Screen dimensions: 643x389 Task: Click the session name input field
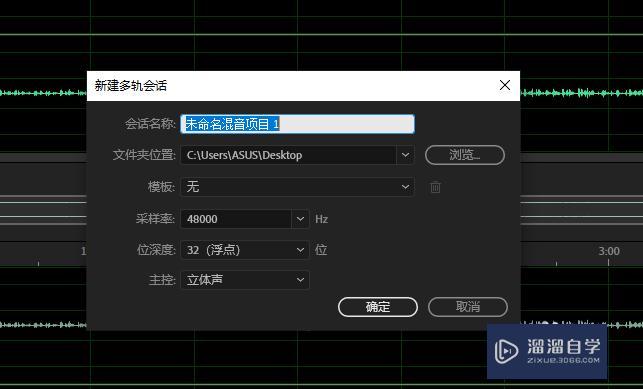click(x=297, y=124)
